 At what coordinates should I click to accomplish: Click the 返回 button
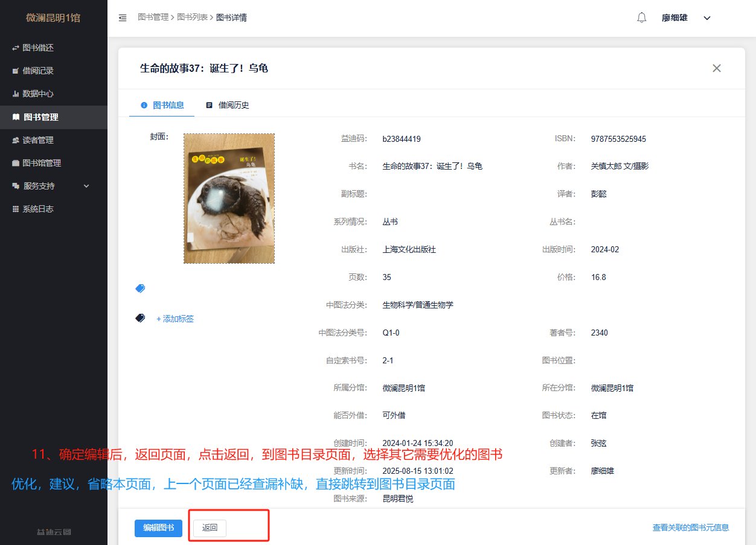click(210, 528)
